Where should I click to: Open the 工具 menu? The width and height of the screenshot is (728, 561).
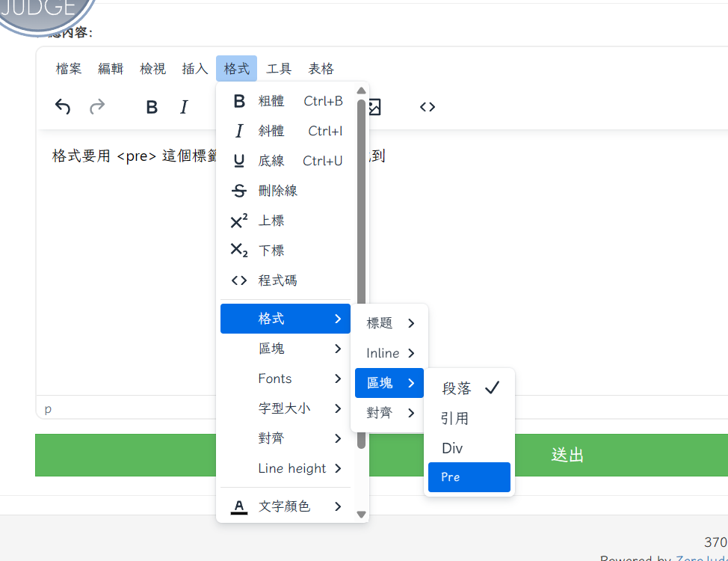click(279, 69)
